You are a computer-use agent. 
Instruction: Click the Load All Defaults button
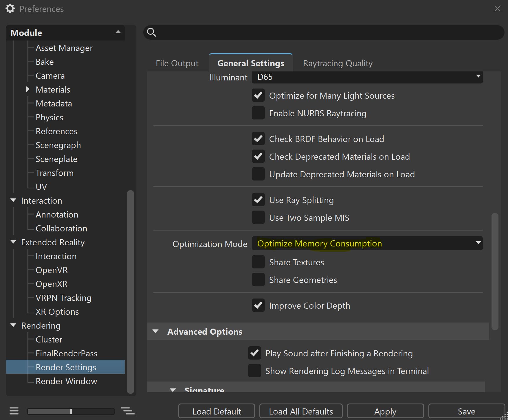pos(301,411)
